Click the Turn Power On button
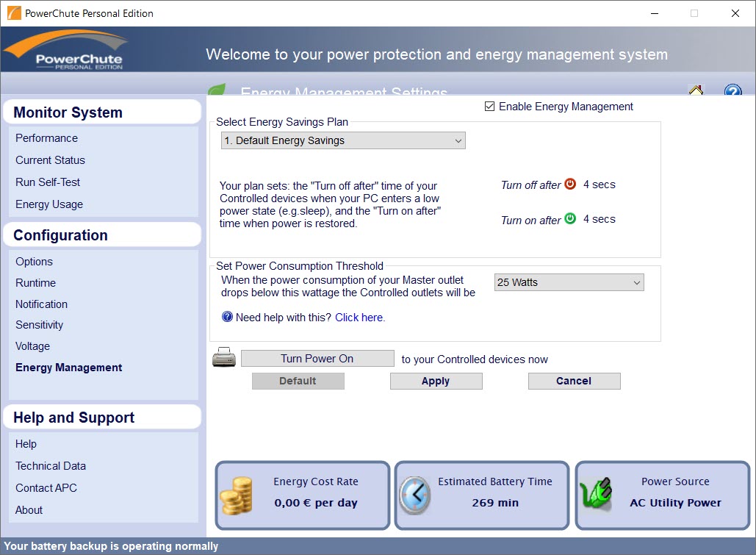756x555 pixels. [317, 359]
